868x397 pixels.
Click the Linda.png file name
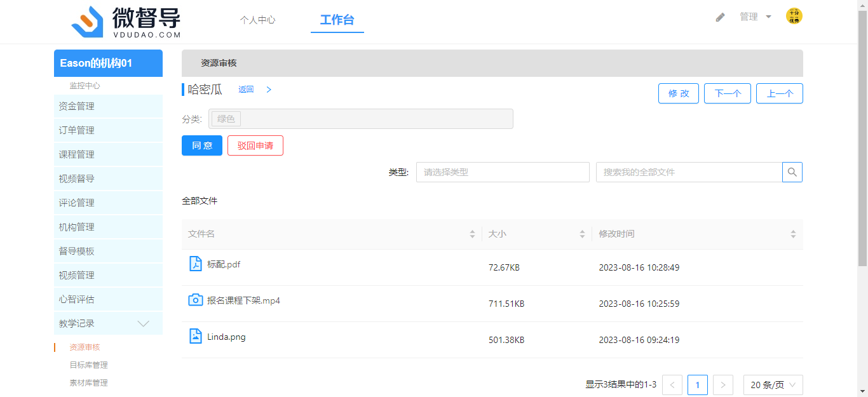[226, 337]
